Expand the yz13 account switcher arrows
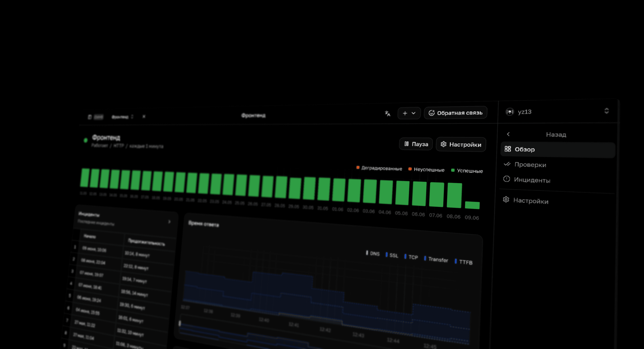This screenshot has height=349, width=644. coord(606,111)
